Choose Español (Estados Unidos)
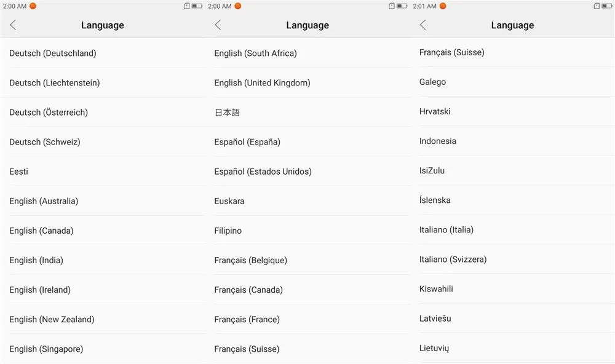The image size is (615, 364). pyautogui.click(x=307, y=172)
